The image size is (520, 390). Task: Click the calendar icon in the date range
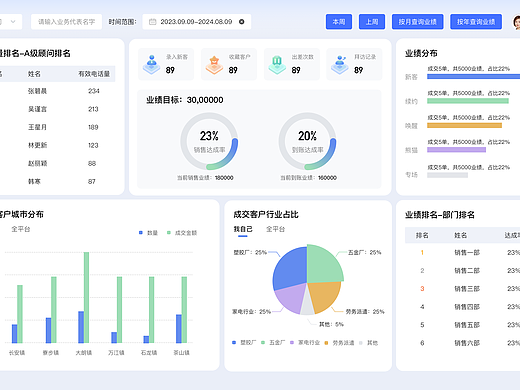(152, 22)
